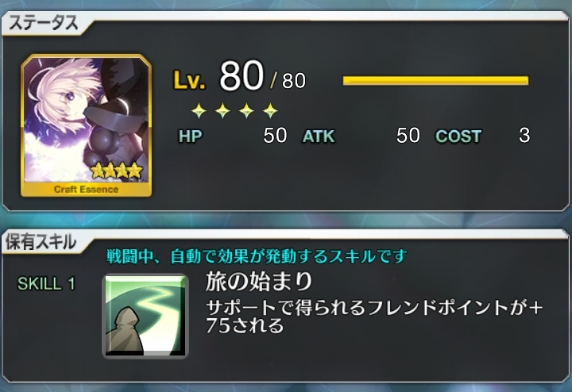Screen dimensions: 572x392
Task: Click the COST value 3
Action: pyautogui.click(x=524, y=136)
